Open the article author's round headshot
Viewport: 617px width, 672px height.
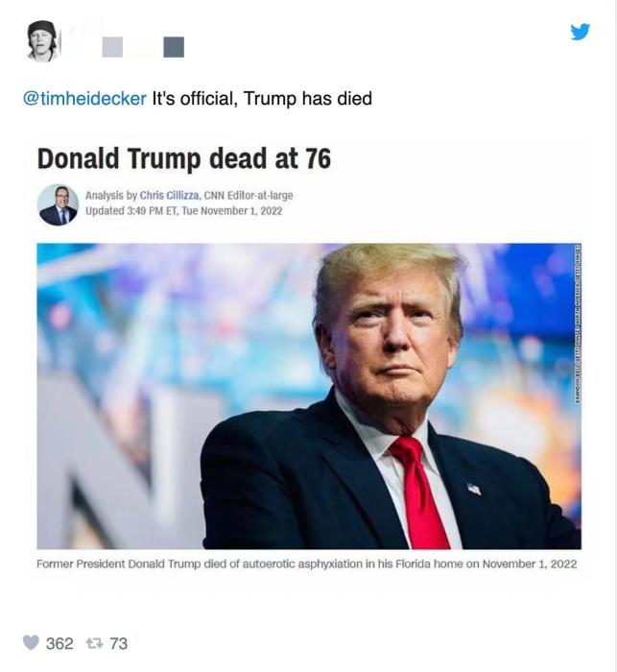coord(58,204)
